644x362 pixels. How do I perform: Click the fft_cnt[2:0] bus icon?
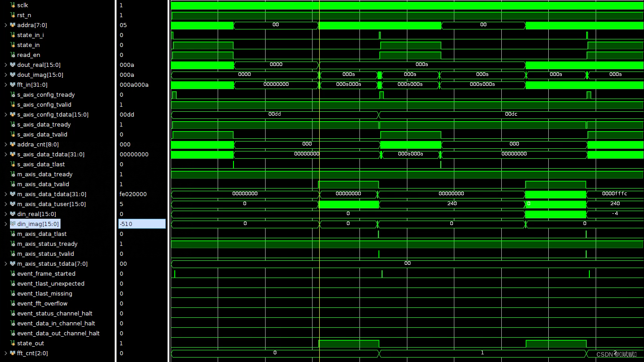tap(13, 353)
